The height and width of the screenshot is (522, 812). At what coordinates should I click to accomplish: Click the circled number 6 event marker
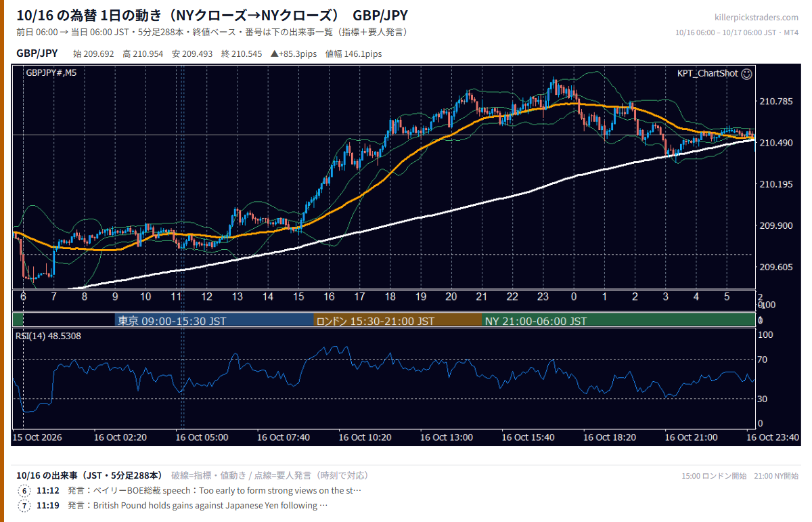pyautogui.click(x=24, y=491)
